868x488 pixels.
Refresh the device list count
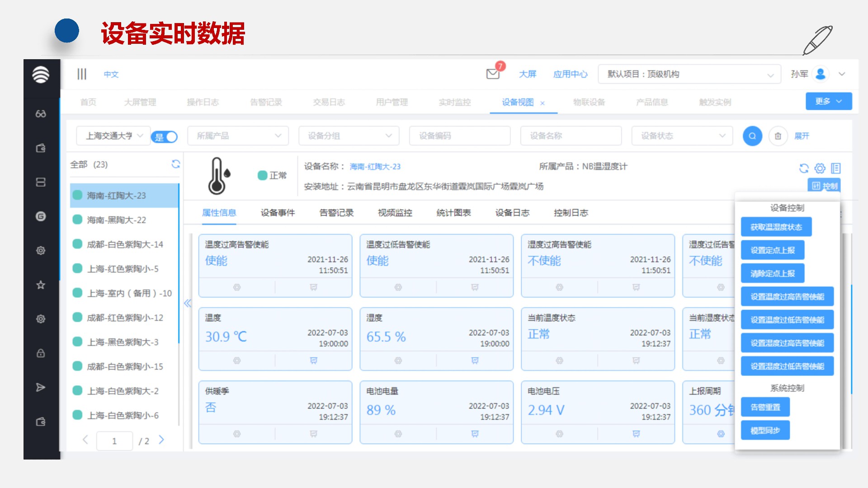[176, 164]
